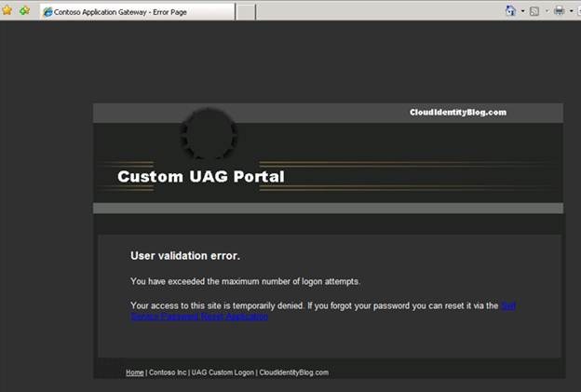This screenshot has height=392, width=581.
Task: Click the Internet Explorer icon on the tab
Action: (x=47, y=11)
